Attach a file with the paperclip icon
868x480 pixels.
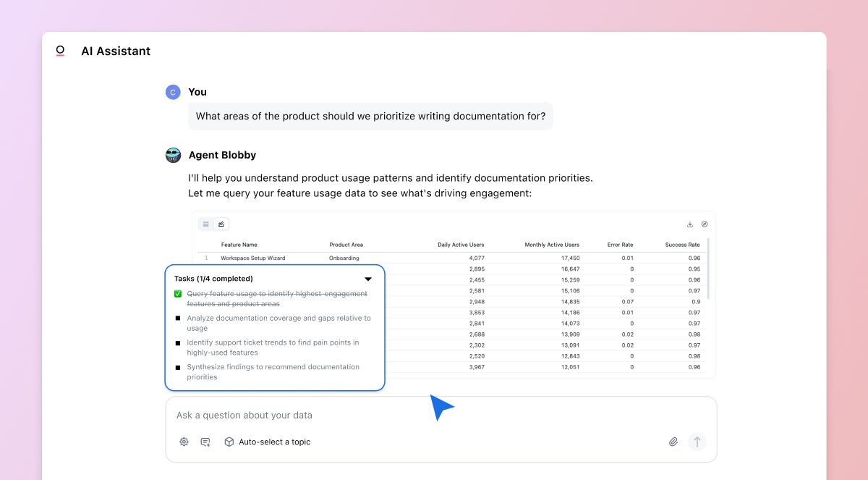tap(673, 442)
